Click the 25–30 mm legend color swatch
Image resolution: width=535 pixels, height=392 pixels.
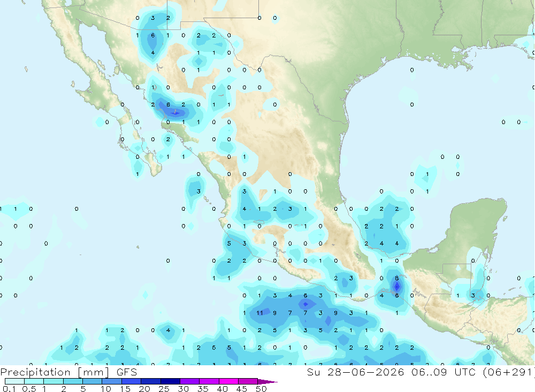[170, 381]
